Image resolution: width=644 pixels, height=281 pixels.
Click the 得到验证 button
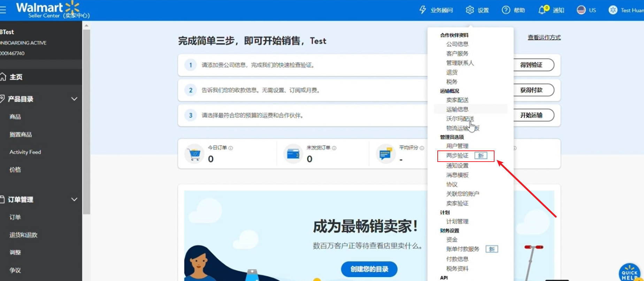click(x=531, y=65)
